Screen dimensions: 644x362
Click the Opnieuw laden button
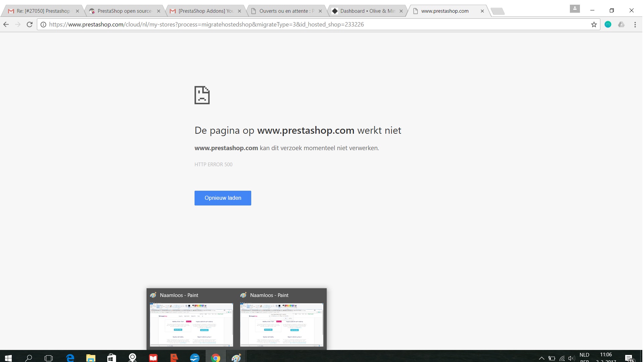223,198
